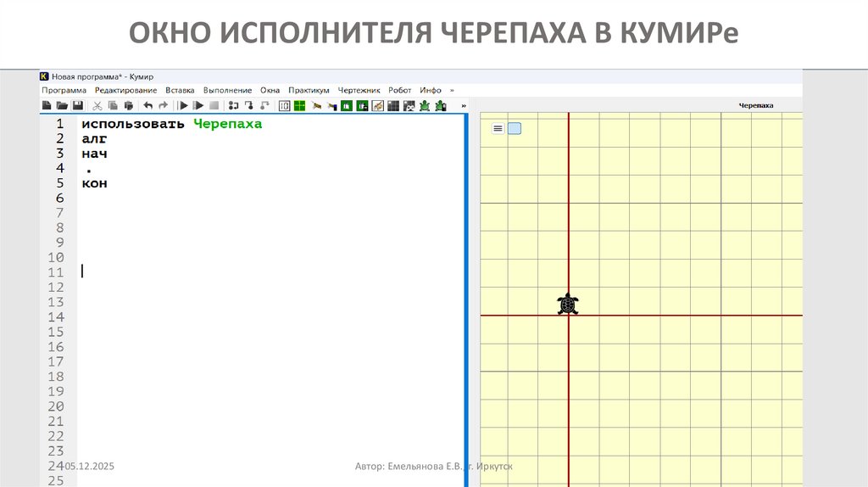Open the Редактирование menu
868x487 pixels.
[125, 90]
